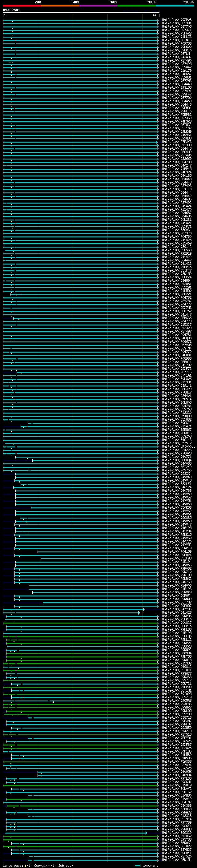
Task: Select hit label UniRef100_Q39831
Action: click(x=177, y=78)
